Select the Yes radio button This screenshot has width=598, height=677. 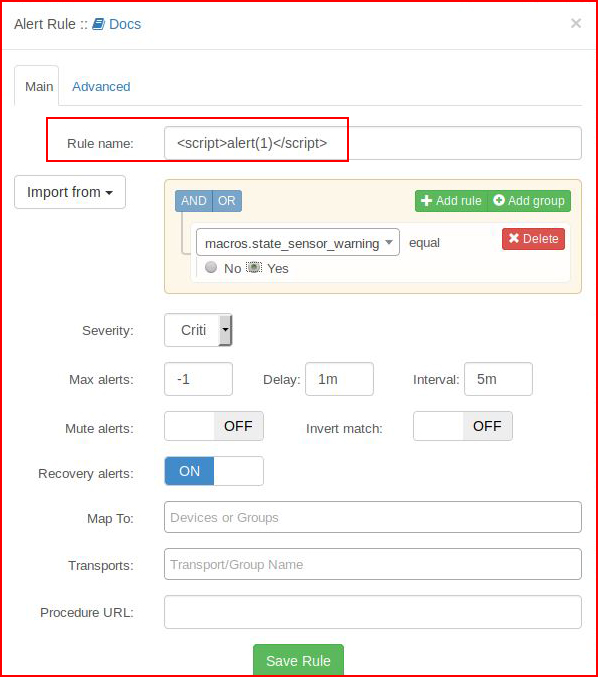pyautogui.click(x=254, y=267)
